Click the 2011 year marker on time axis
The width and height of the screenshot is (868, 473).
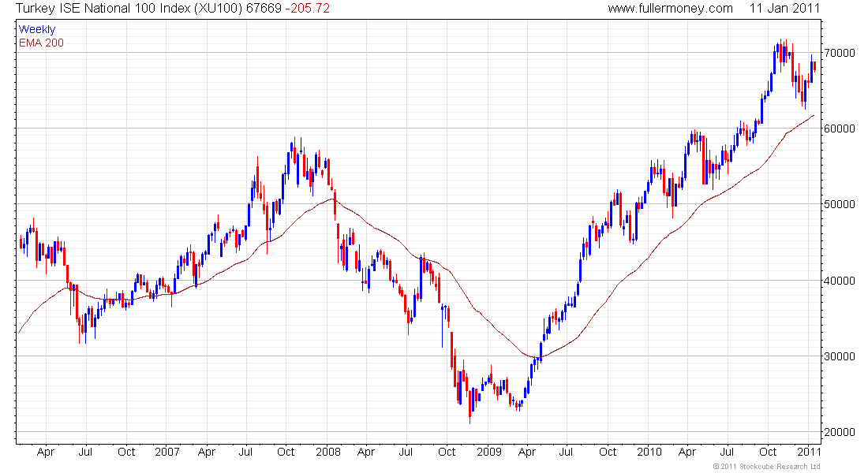809,452
